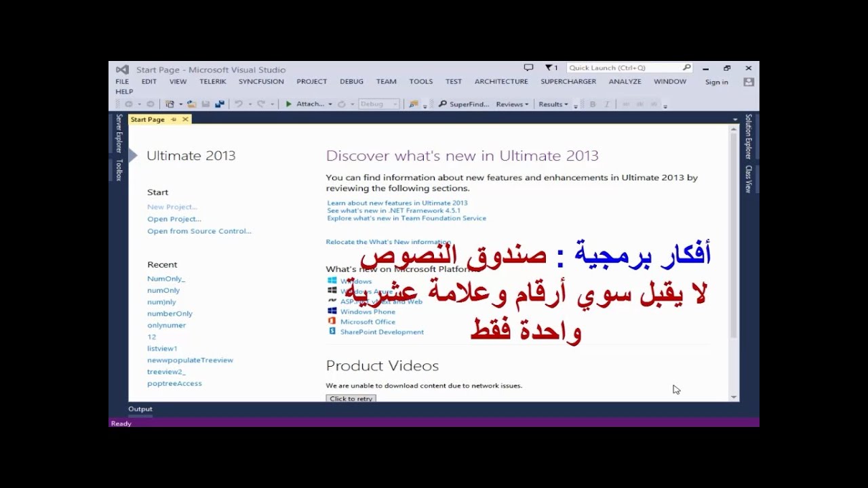Open the document tabs overflow dropdown arrow
The image size is (868, 488).
(x=735, y=120)
